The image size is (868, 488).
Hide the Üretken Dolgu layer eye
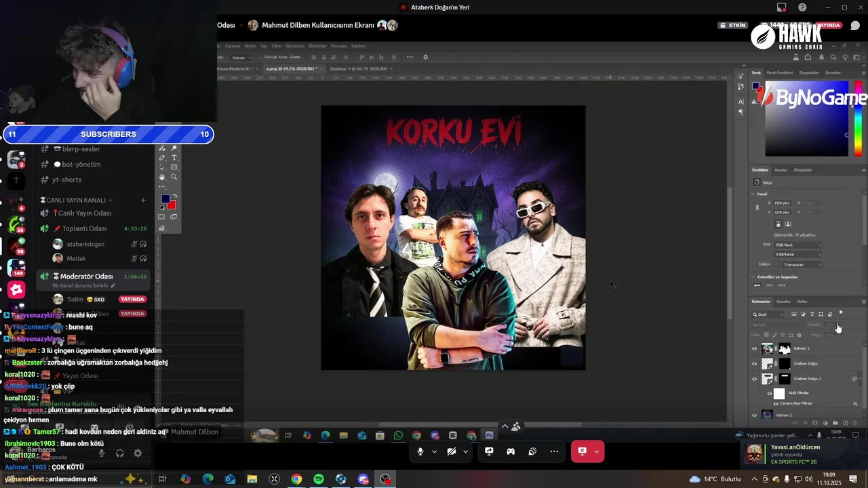point(754,363)
